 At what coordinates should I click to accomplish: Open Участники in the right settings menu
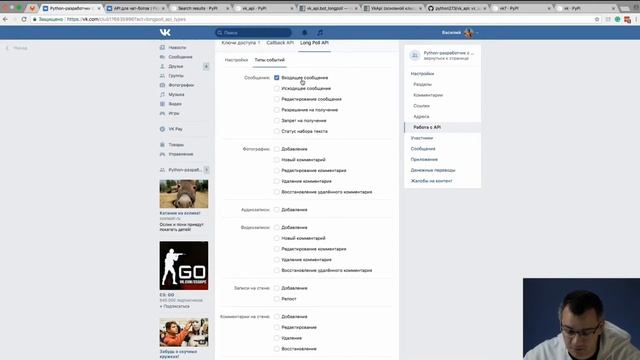point(422,138)
